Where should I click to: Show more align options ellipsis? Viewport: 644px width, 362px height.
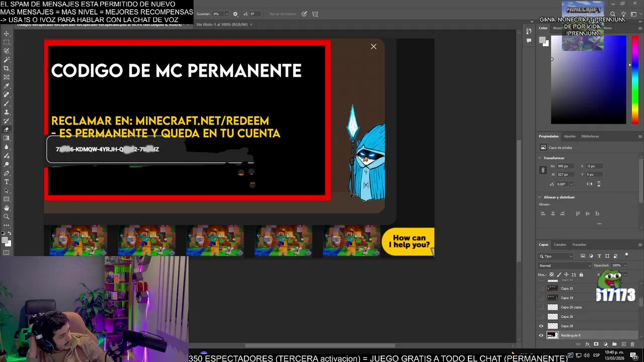(x=599, y=224)
